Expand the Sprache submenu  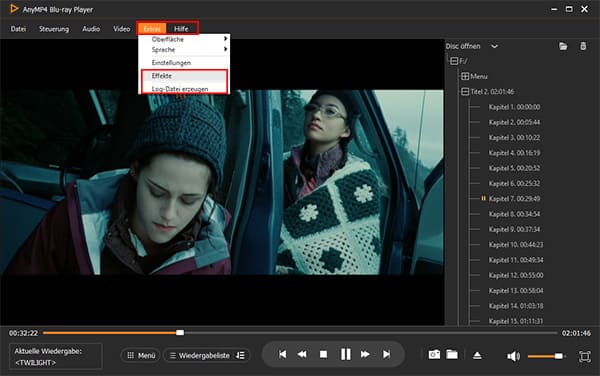point(184,50)
